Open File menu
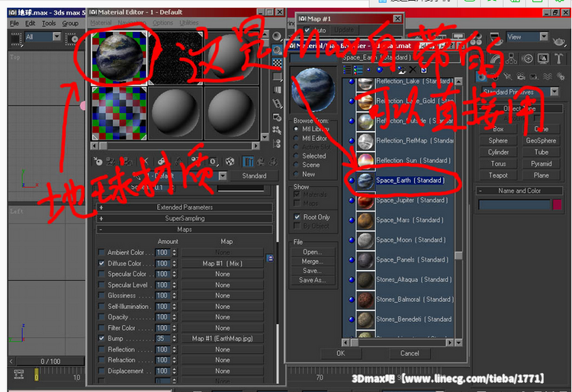The width and height of the screenshot is (572, 392). coord(14,23)
